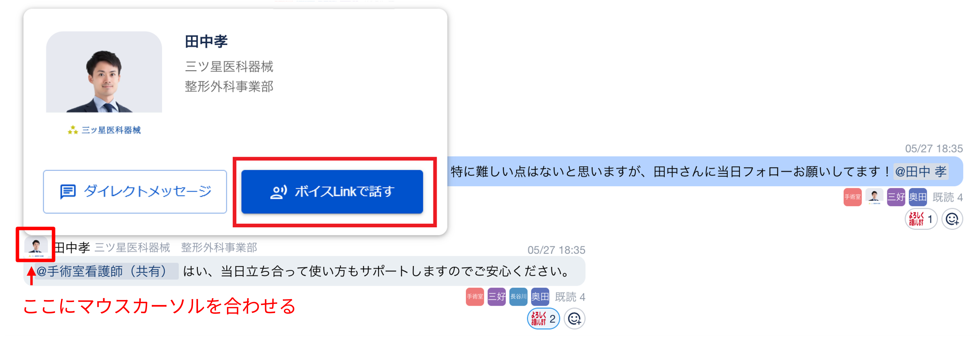Toggle the よろしく reaction with count 1
Image resolution: width=980 pixels, height=339 pixels.
pos(921,219)
